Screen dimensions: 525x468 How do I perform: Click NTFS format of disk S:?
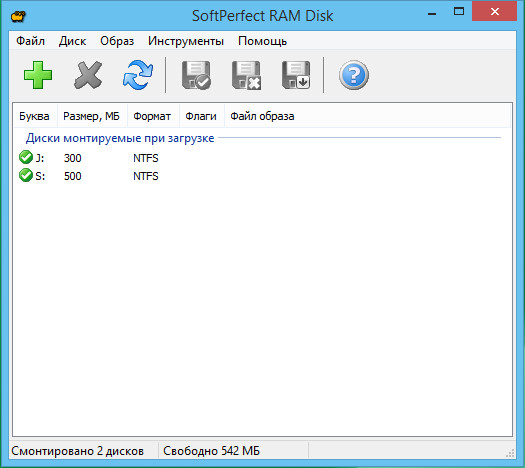146,176
